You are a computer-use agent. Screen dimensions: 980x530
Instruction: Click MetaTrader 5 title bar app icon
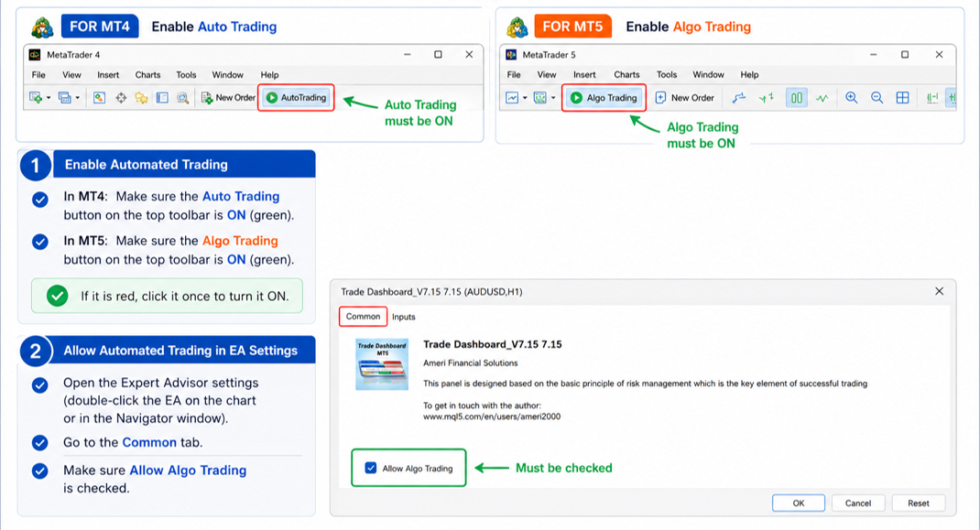click(511, 54)
